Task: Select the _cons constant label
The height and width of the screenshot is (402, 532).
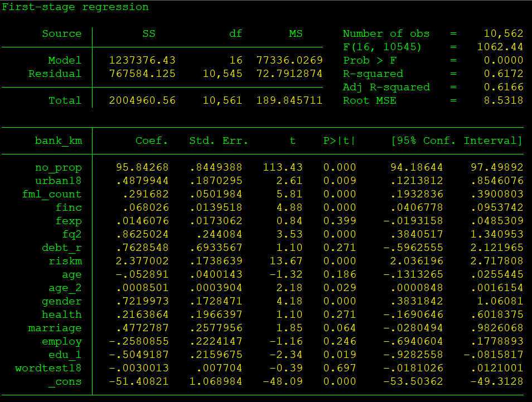Action: click(x=65, y=382)
